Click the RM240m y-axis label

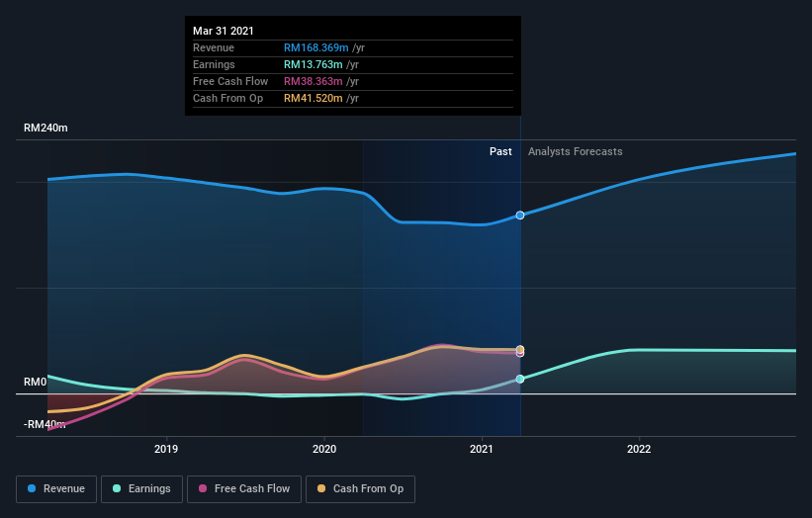(45, 128)
